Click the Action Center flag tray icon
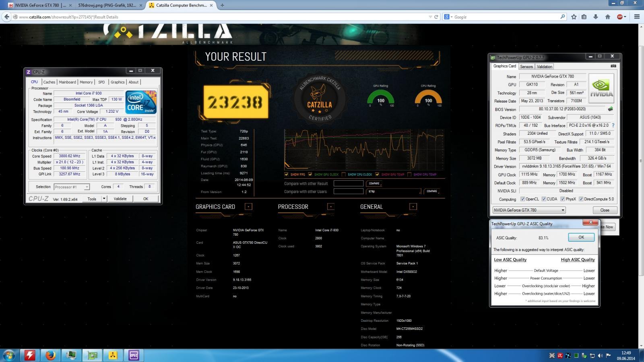Viewport: 644px width, 362px height. 608,356
